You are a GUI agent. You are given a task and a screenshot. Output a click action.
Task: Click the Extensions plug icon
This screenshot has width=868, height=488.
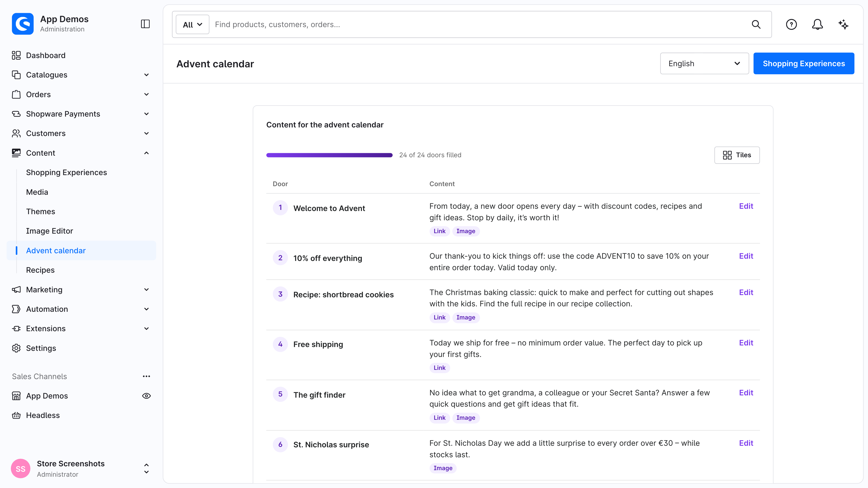coord(16,328)
